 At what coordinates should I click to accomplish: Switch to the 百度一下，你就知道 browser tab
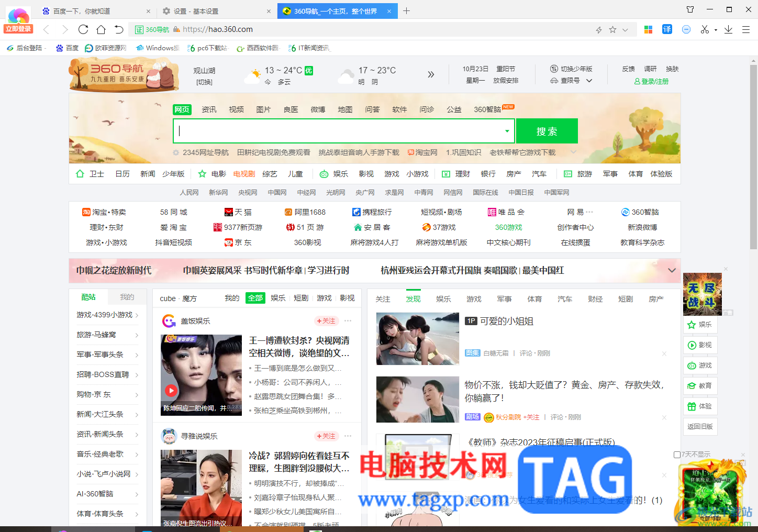tap(96, 11)
